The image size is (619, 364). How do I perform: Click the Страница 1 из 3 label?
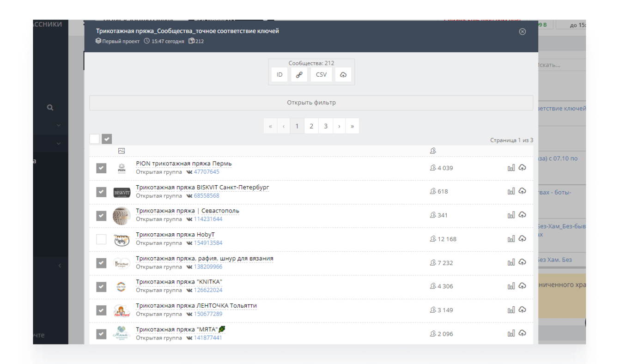pyautogui.click(x=512, y=140)
